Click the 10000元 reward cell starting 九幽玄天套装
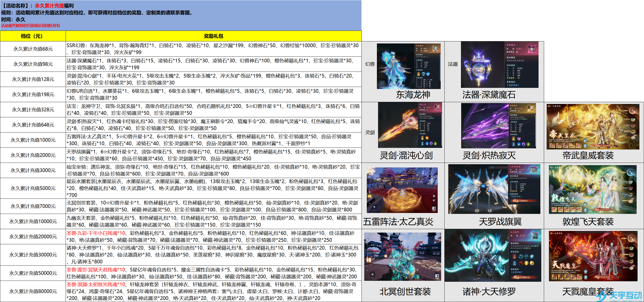644x302 pixels. 213,221
